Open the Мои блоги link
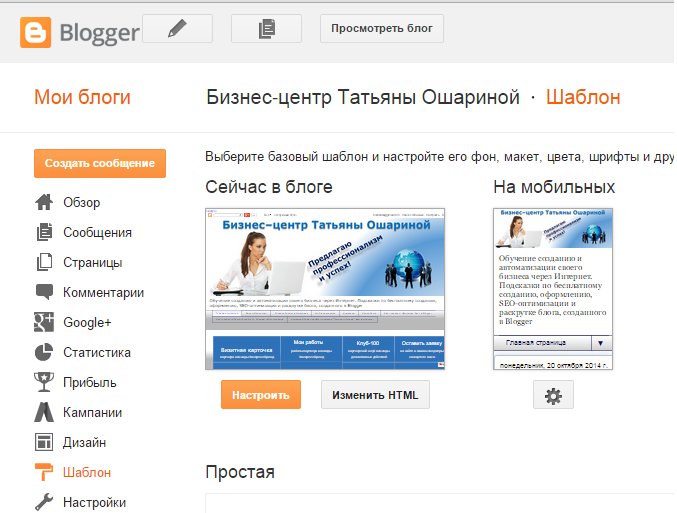This screenshot has height=513, width=677. (82, 97)
